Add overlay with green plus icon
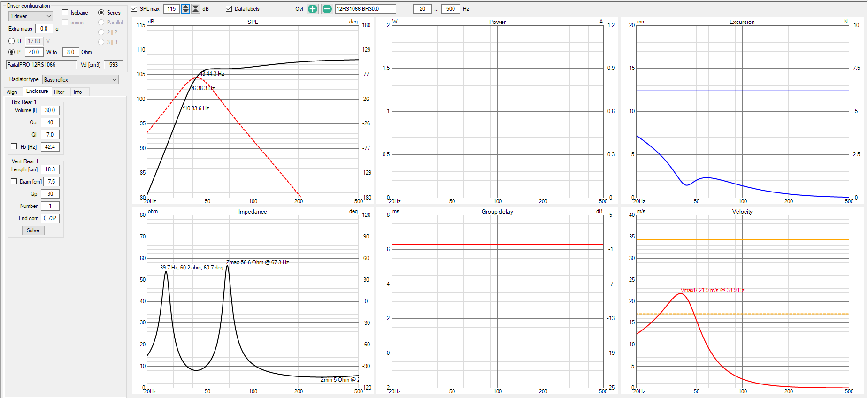Image resolution: width=868 pixels, height=399 pixels. (313, 9)
